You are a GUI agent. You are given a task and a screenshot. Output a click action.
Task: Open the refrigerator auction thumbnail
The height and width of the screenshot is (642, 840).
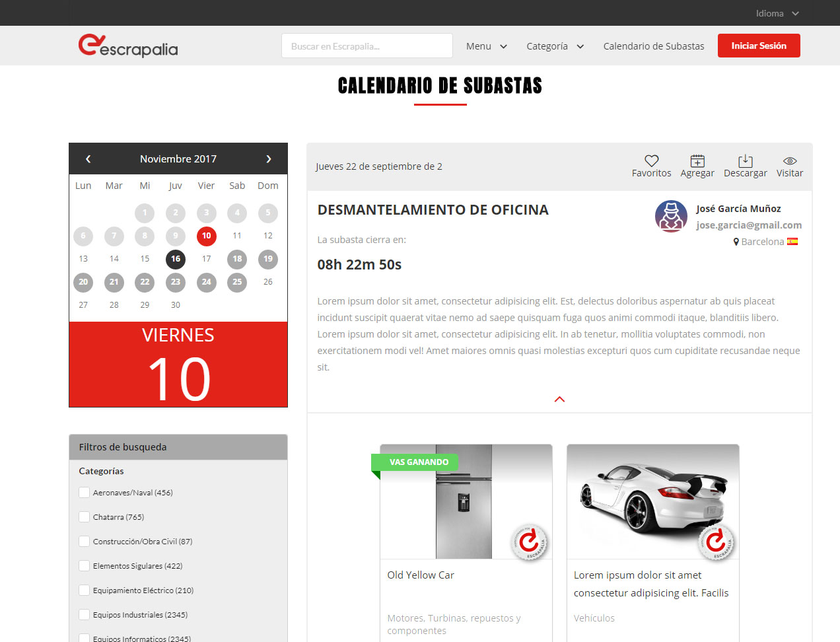tap(466, 501)
